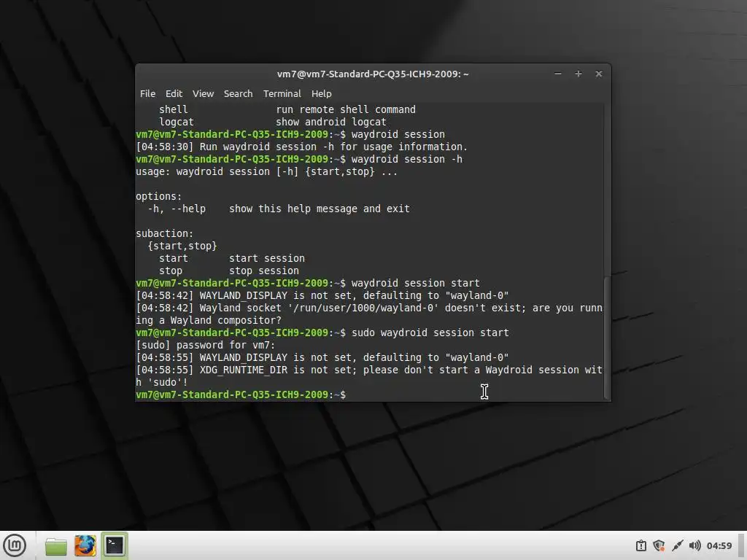This screenshot has height=560, width=747.
Task: Open the Terminal menu
Action: click(282, 94)
